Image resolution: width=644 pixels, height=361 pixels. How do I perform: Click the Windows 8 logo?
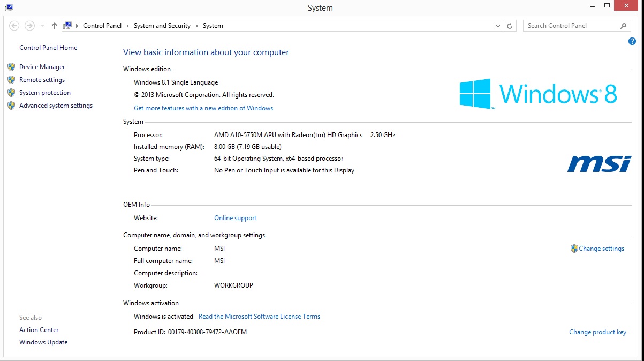[538, 94]
